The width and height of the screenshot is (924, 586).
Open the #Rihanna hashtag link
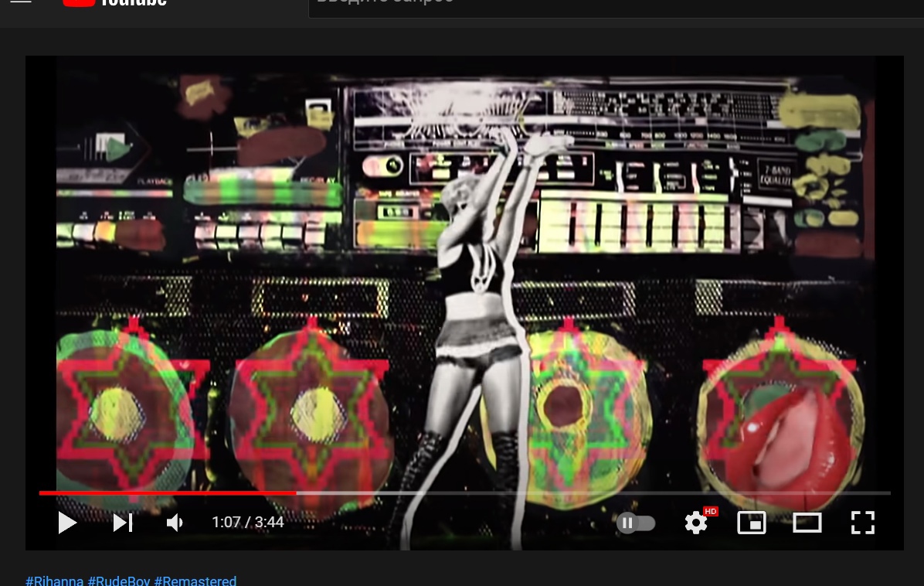(x=54, y=581)
